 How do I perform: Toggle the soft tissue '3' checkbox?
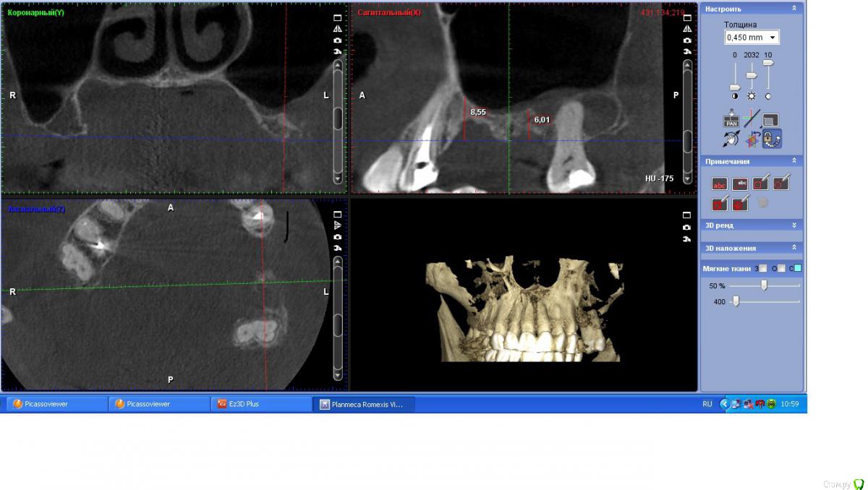[x=763, y=268]
